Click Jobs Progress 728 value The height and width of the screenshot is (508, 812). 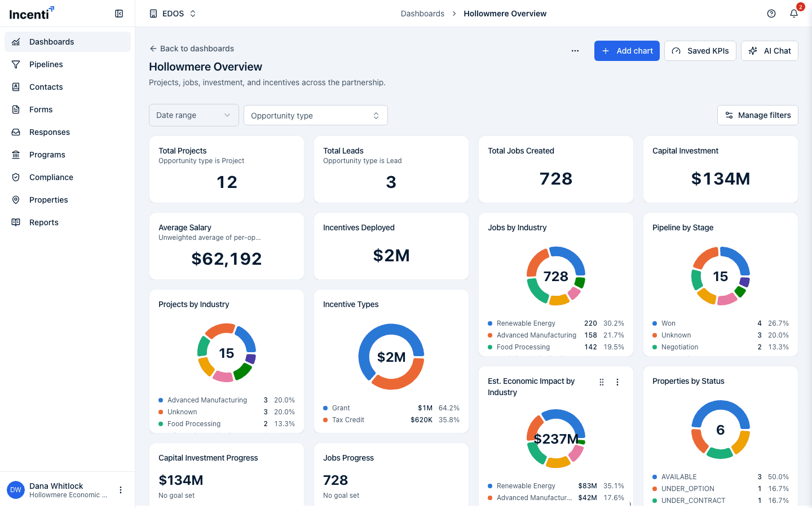click(x=336, y=480)
